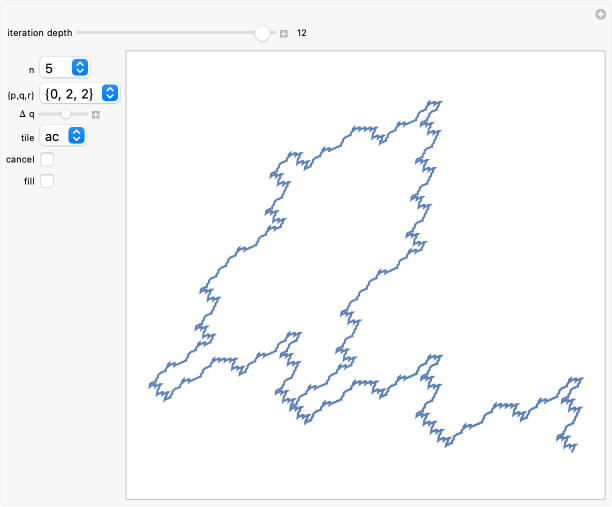Viewport: 612px width, 507px height.
Task: Click the "n" label beside the dropdown
Action: tap(31, 68)
